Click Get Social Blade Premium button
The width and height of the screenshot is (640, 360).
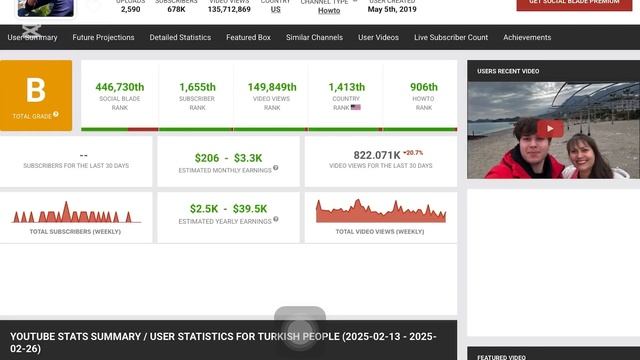[574, 3]
